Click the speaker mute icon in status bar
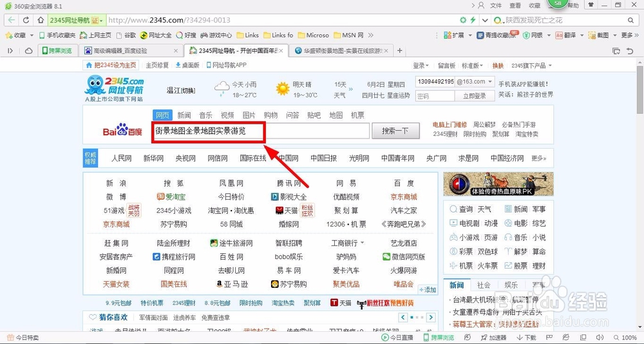 pyautogui.click(x=601, y=338)
